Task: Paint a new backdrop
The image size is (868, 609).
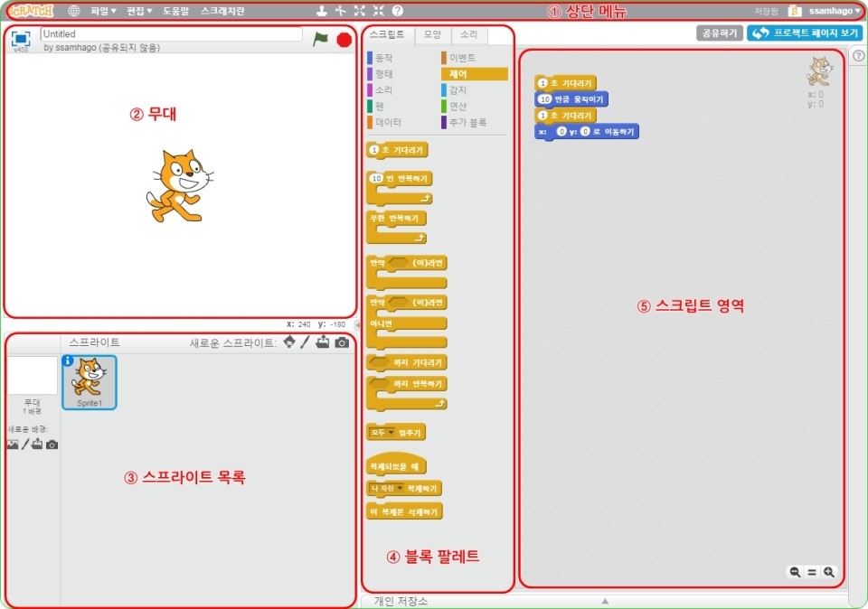Action: pos(25,445)
